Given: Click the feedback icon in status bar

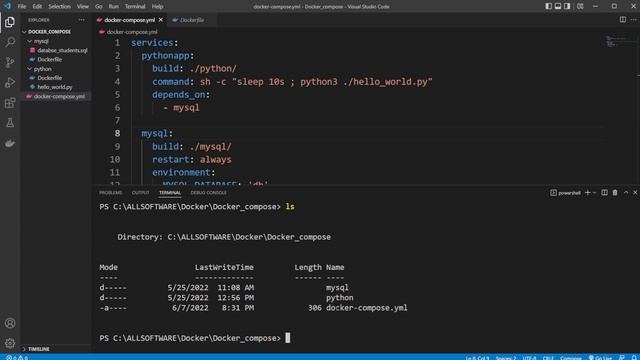Looking at the screenshot, I should pos(622,358).
